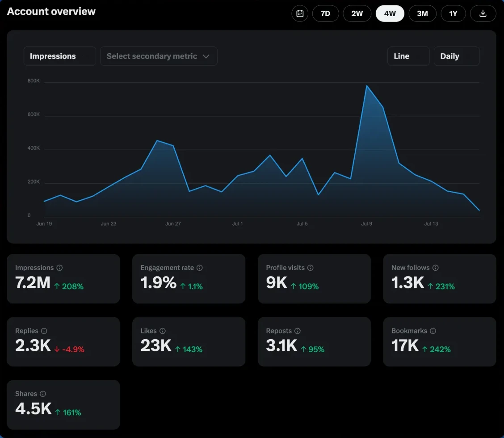Screen dimensions: 504x438
Task: Show info tooltip for New follows
Action: pyautogui.click(x=435, y=268)
